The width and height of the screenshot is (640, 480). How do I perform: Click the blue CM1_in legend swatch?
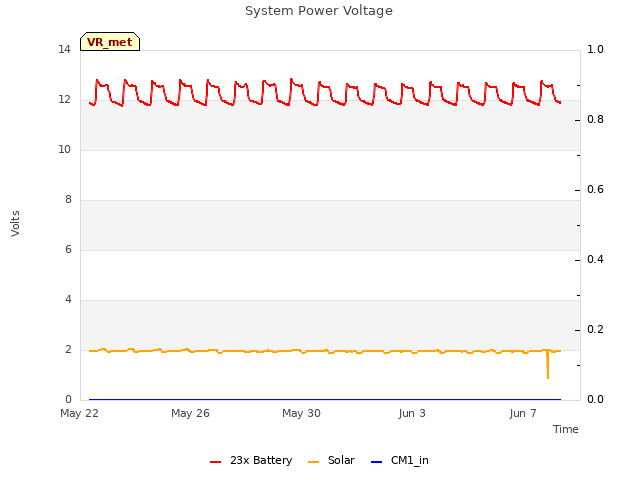pos(376,462)
